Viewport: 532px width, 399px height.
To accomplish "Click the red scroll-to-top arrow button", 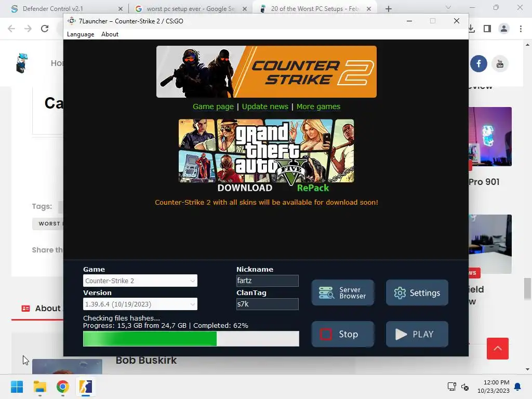I will (497, 349).
